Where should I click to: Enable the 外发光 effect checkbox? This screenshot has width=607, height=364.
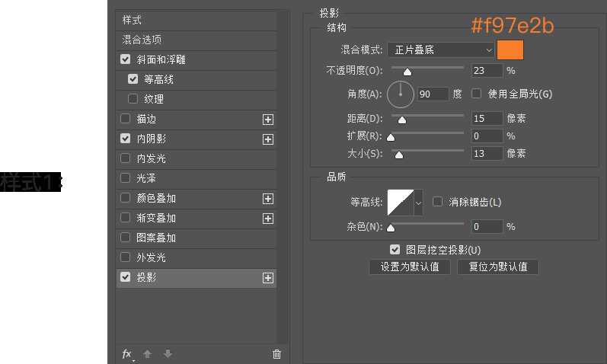[x=126, y=258]
